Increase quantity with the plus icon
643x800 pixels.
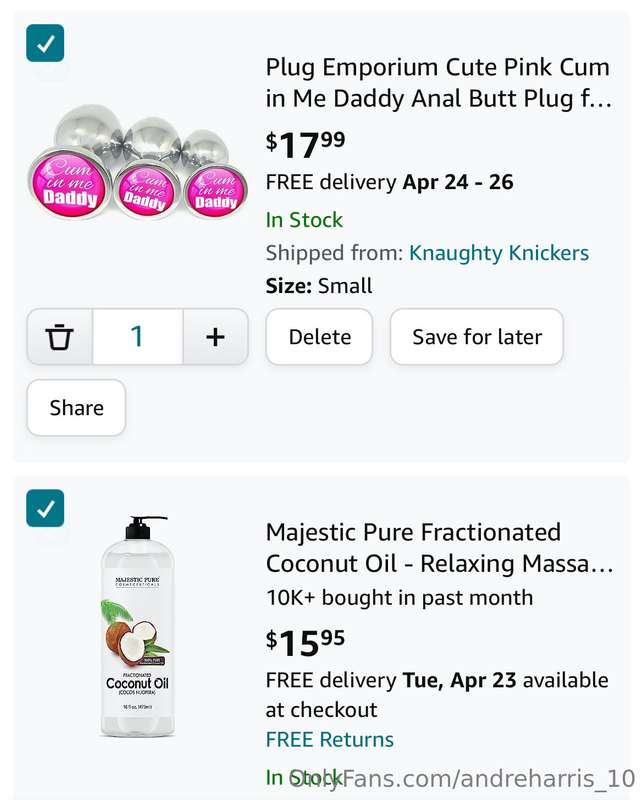(x=215, y=337)
